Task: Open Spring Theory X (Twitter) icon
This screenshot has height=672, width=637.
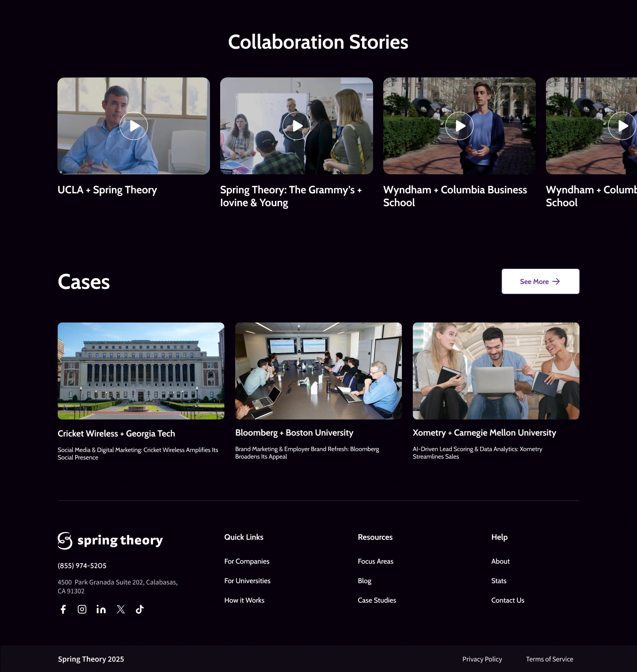Action: click(121, 609)
